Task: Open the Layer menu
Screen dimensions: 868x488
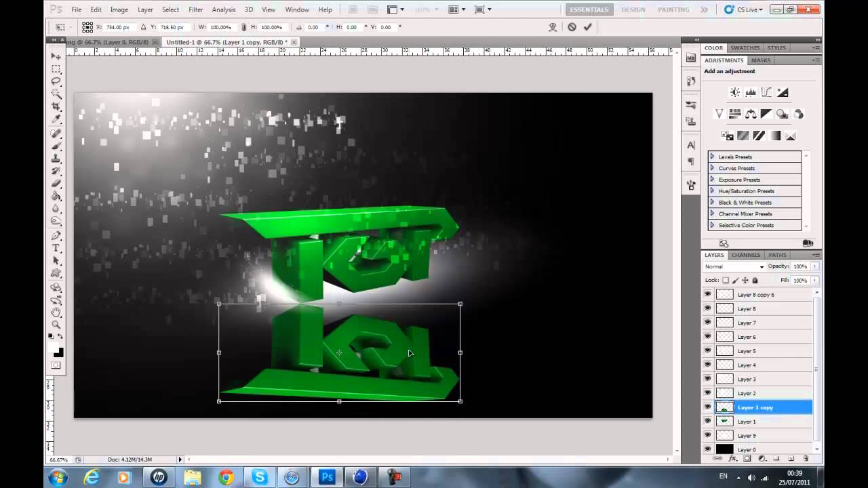Action: coord(145,9)
